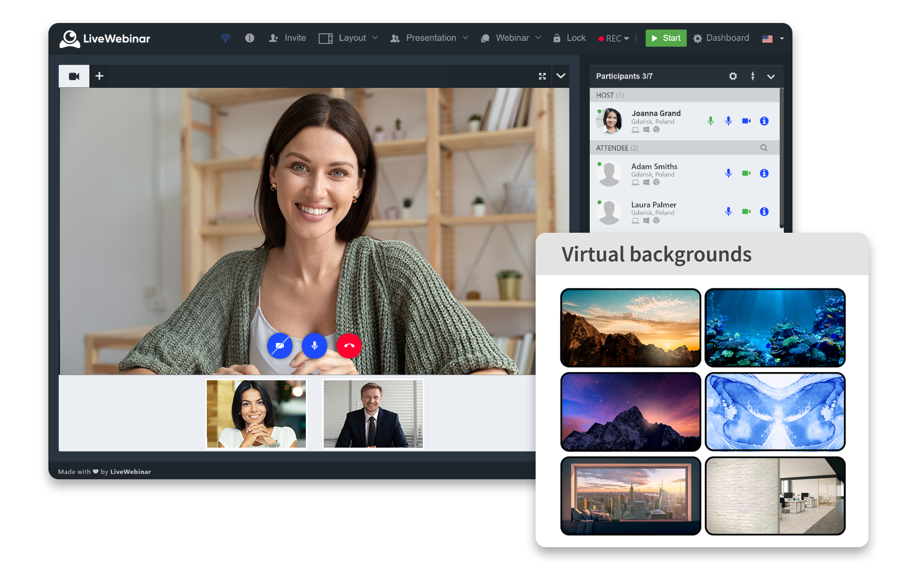The width and height of the screenshot is (915, 588).
Task: Click the sort participants icon
Action: coord(753,76)
